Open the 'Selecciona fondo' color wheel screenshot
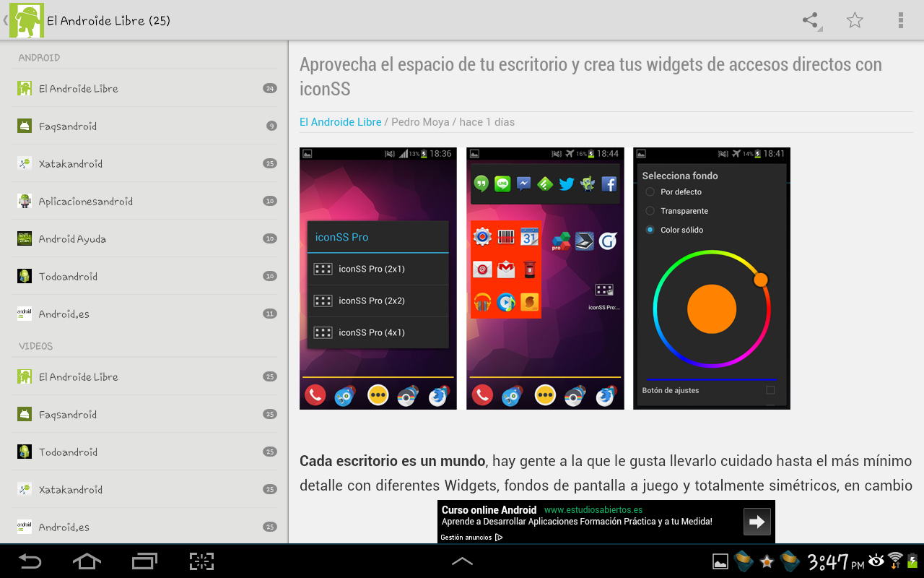The width and height of the screenshot is (924, 578). pos(712,279)
